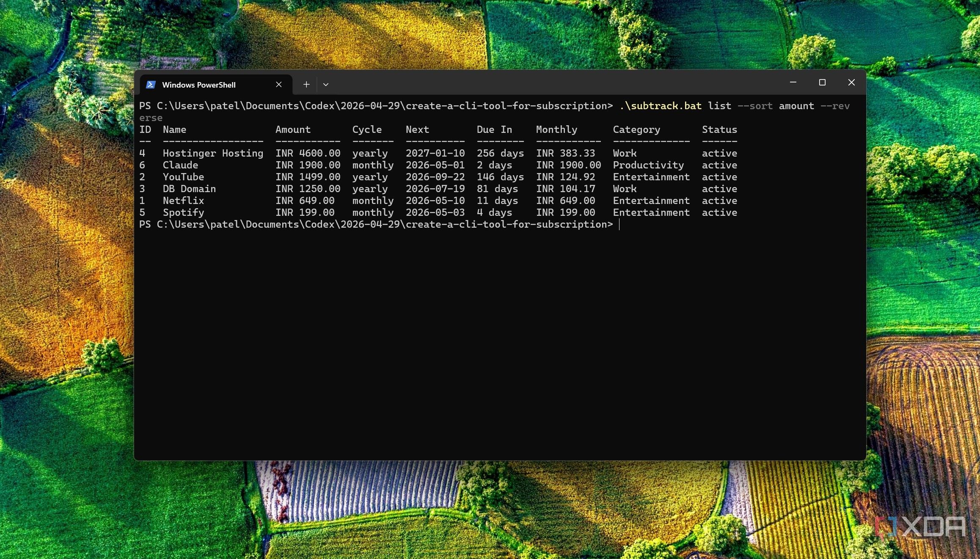This screenshot has width=980, height=559.
Task: Open a new terminal tab with plus
Action: 306,85
